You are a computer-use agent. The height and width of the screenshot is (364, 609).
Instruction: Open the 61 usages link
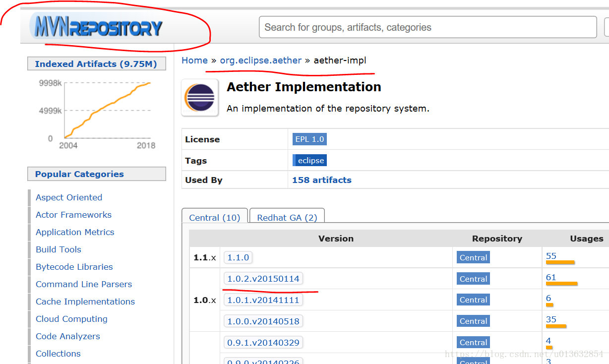pos(551,277)
